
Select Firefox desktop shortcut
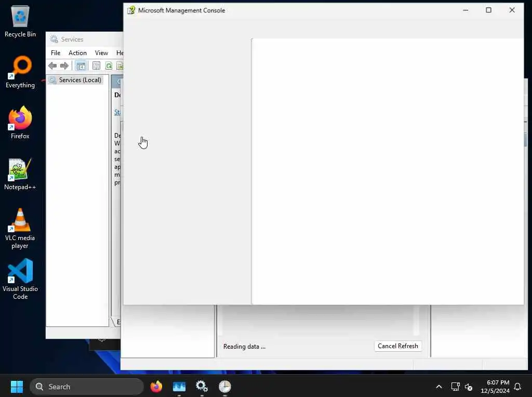click(x=20, y=123)
